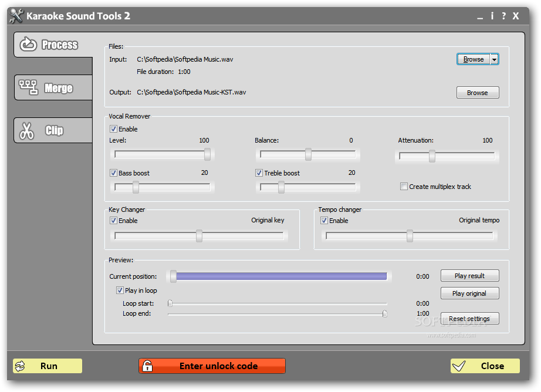Click the scissors Clip icon
541x392 pixels.
click(26, 130)
